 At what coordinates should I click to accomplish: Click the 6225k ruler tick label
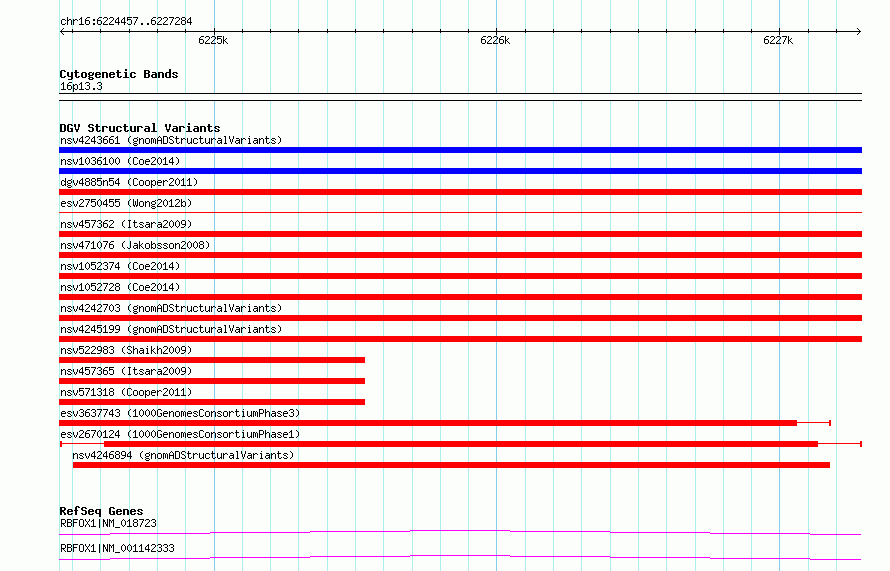tap(213, 40)
